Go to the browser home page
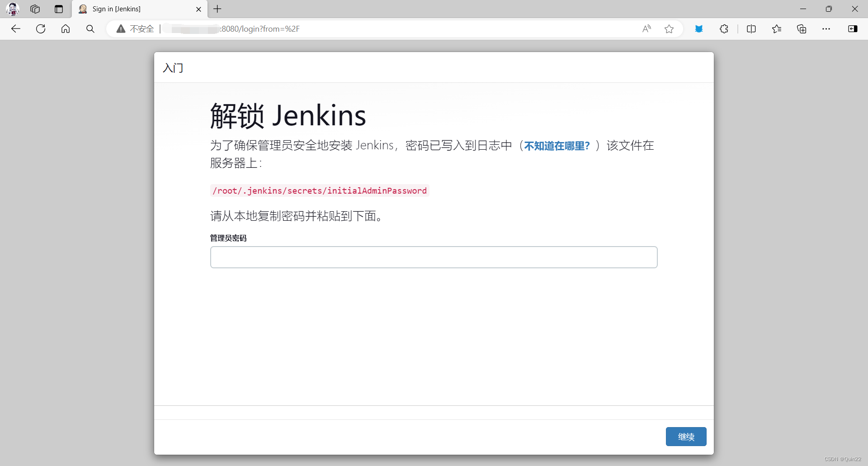Viewport: 868px width, 466px height. pyautogui.click(x=66, y=29)
